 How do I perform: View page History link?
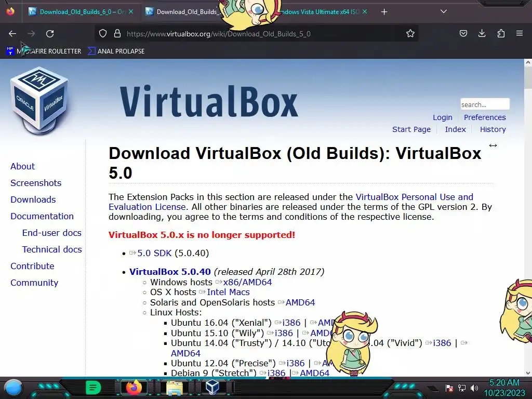tap(493, 129)
